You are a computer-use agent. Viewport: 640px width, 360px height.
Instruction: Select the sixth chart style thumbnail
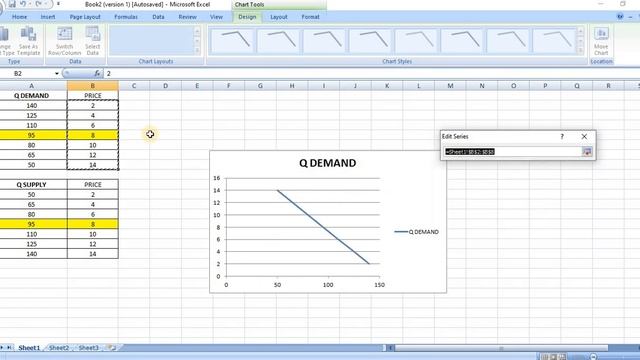(462, 41)
